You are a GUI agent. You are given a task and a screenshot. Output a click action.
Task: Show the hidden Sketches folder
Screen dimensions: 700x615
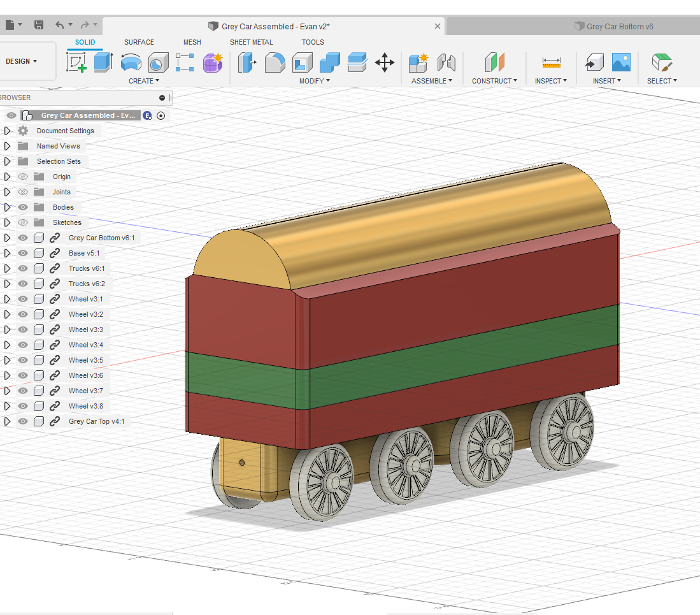tap(23, 222)
